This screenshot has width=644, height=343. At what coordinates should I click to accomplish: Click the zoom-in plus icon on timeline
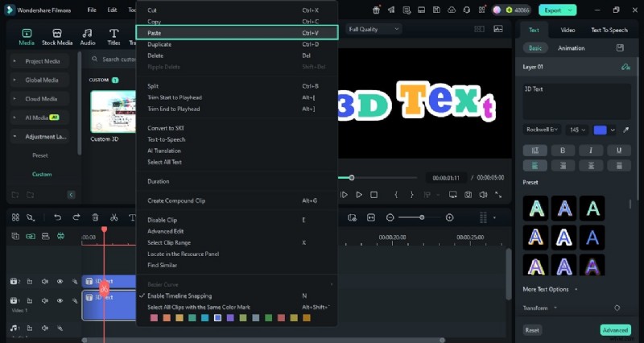(449, 217)
